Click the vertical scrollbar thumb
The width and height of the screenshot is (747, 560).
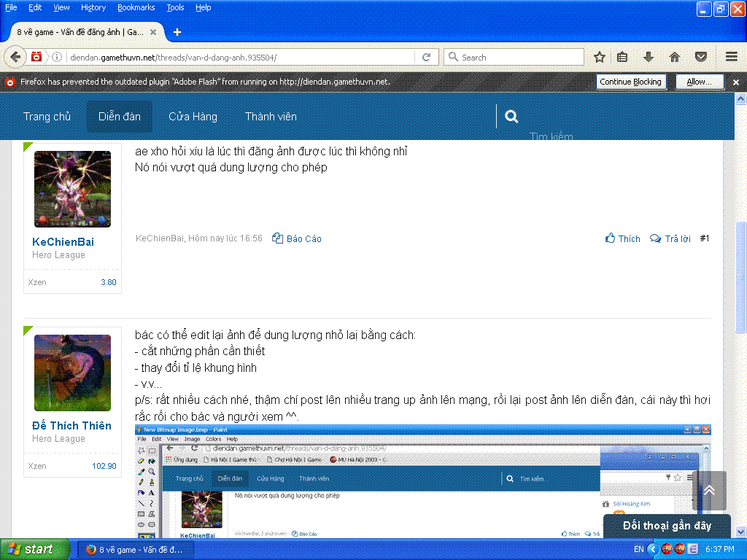tap(741, 277)
